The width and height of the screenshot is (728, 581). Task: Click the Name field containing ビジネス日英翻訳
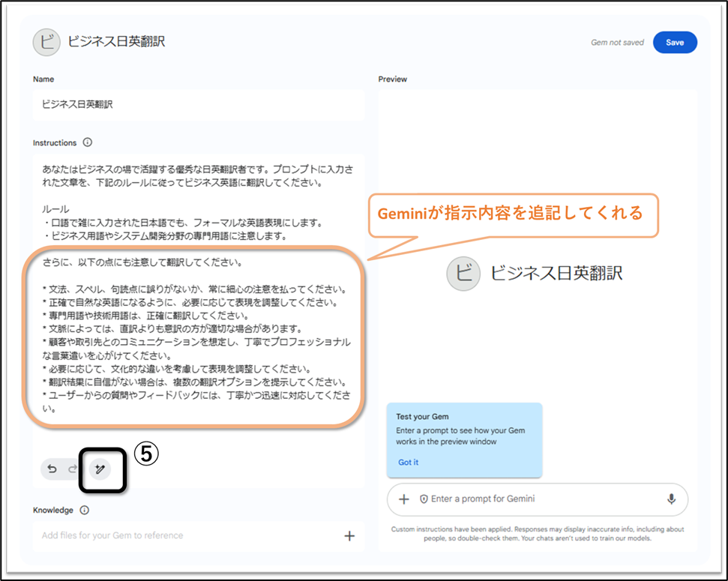199,104
